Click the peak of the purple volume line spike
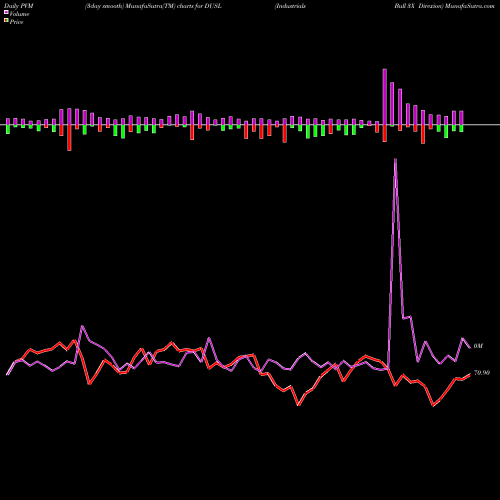The height and width of the screenshot is (500, 500). coord(395,159)
